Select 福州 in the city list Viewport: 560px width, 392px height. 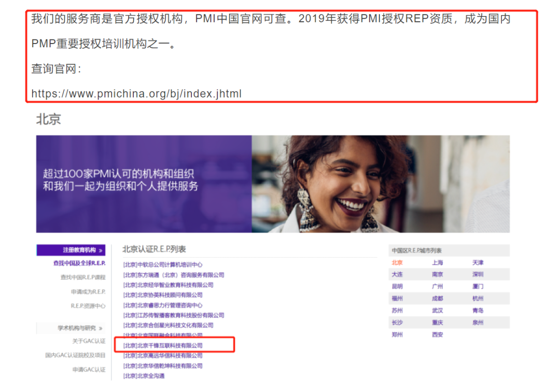397,299
